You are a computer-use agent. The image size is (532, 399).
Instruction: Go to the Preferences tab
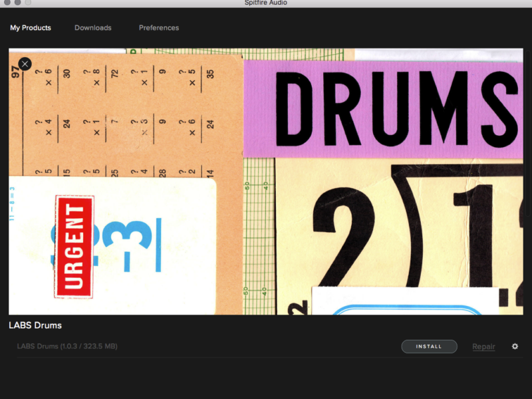[159, 28]
